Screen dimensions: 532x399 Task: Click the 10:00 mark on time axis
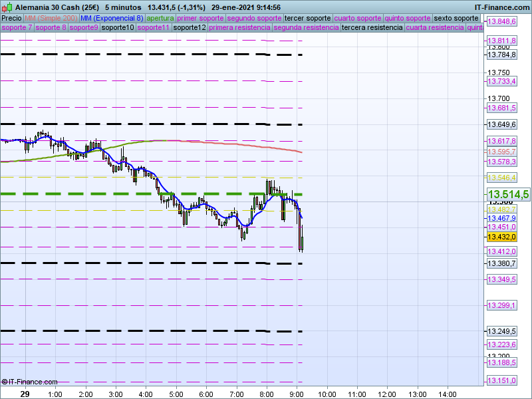click(x=327, y=394)
